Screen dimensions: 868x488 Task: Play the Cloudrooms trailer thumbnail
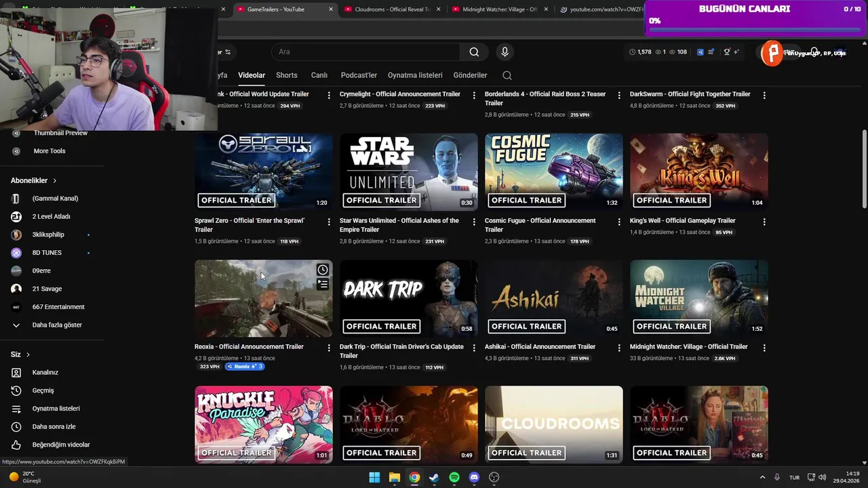pos(554,425)
